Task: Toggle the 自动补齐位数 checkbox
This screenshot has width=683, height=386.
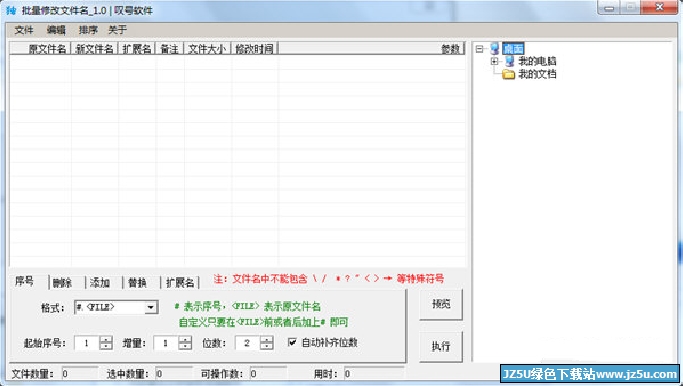Action: [x=292, y=342]
